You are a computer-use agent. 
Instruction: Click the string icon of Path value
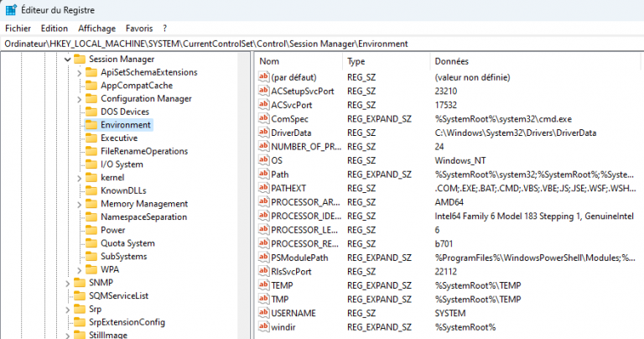[263, 175]
